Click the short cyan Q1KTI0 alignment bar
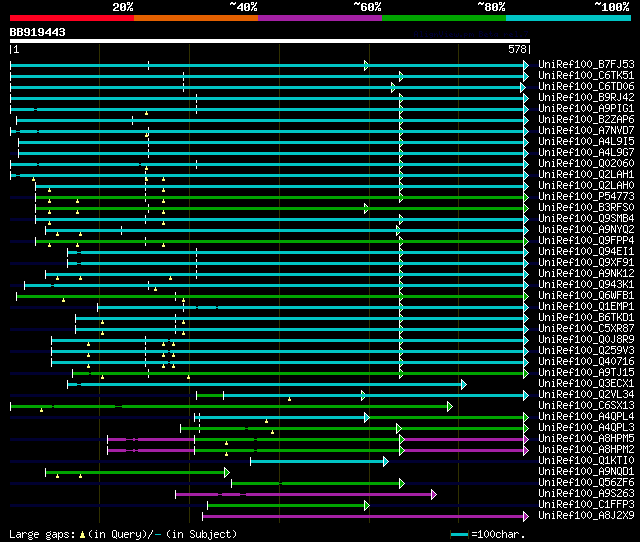The height and width of the screenshot is (542, 640). [320, 462]
